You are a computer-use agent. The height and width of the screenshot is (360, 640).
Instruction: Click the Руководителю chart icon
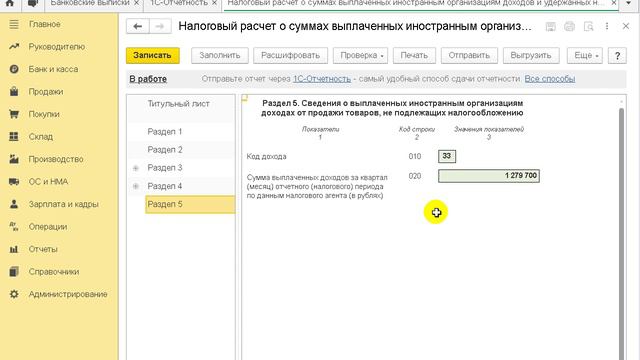[x=14, y=47]
